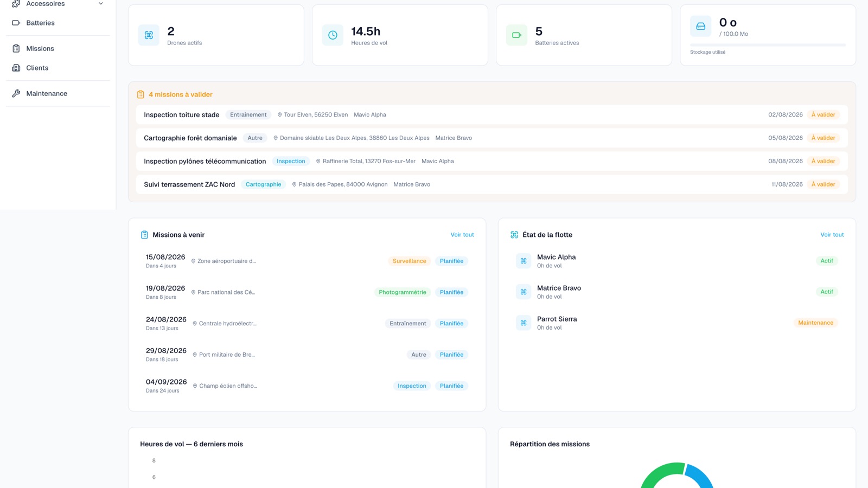Click Voir tout in État de la flotte
Viewport: 868px width, 488px height.
[832, 235]
